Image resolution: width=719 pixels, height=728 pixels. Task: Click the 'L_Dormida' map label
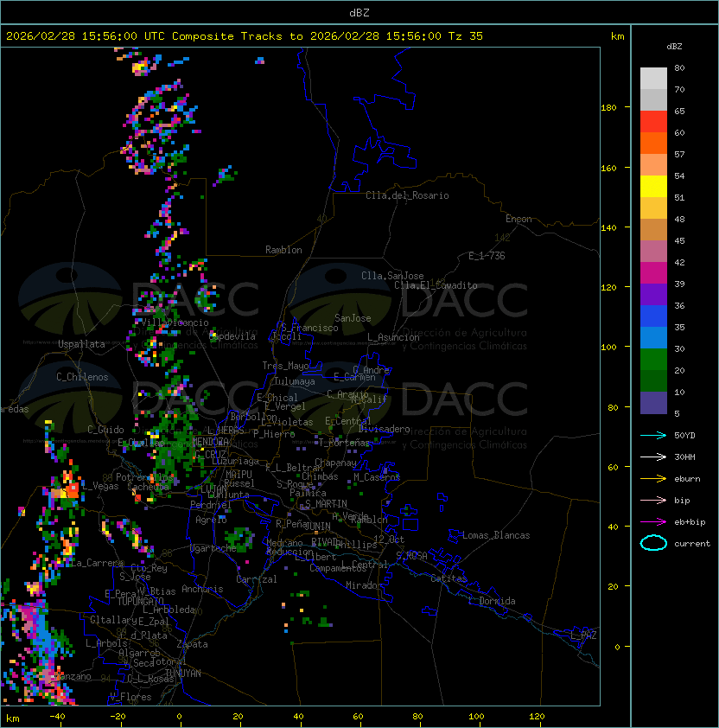[x=492, y=601]
